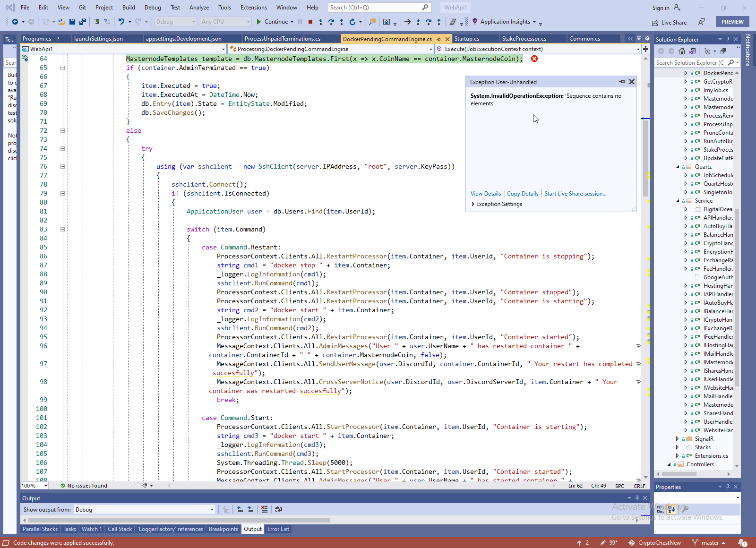
Task: Toggle word wrap in the Output window
Action: (x=279, y=509)
